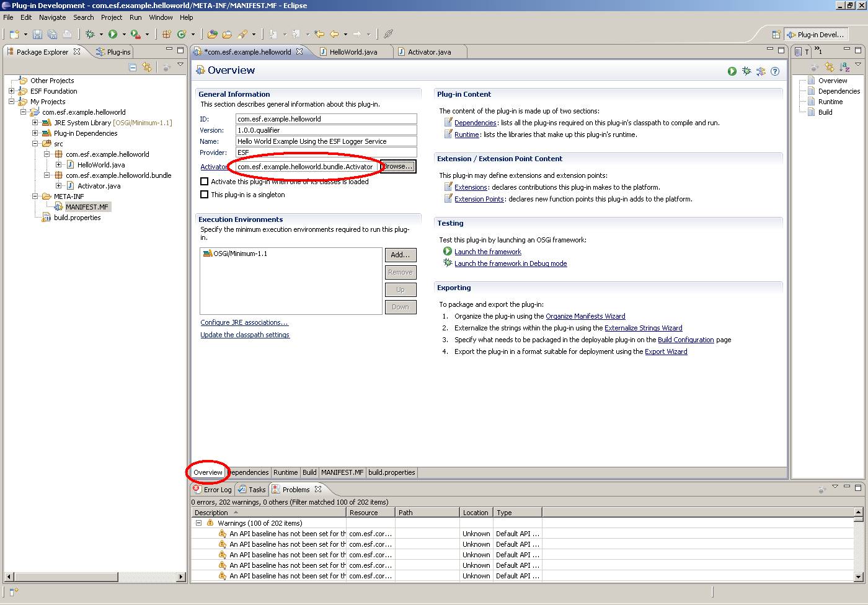Click Configure JRE associations link
868x605 pixels.
tap(244, 322)
